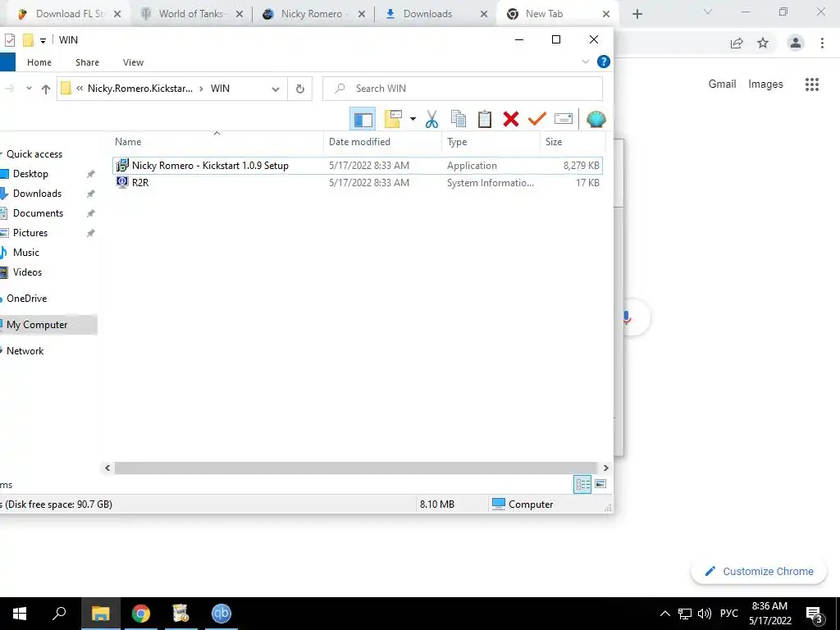Image resolution: width=840 pixels, height=630 pixels.
Task: Sort files by Name column header
Action: [217, 141]
